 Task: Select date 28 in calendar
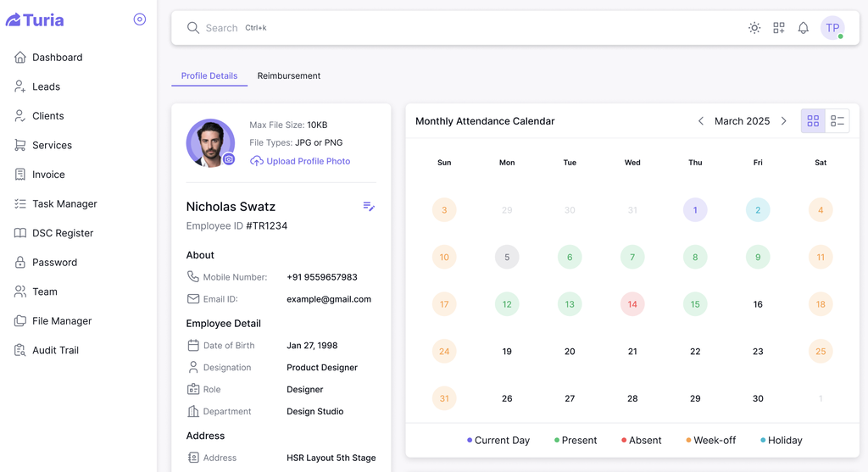[632, 397]
